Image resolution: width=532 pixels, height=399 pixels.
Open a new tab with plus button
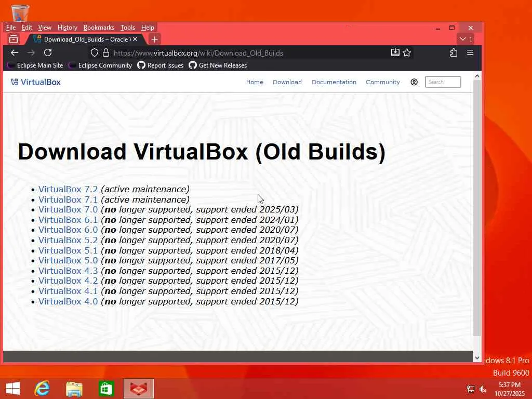tap(155, 39)
